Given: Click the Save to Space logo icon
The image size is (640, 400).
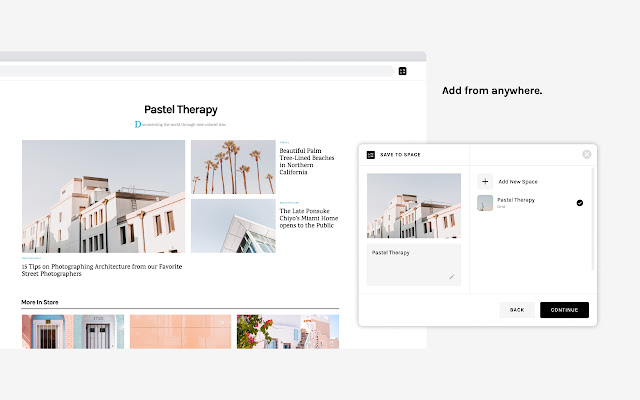Looking at the screenshot, I should [371, 155].
